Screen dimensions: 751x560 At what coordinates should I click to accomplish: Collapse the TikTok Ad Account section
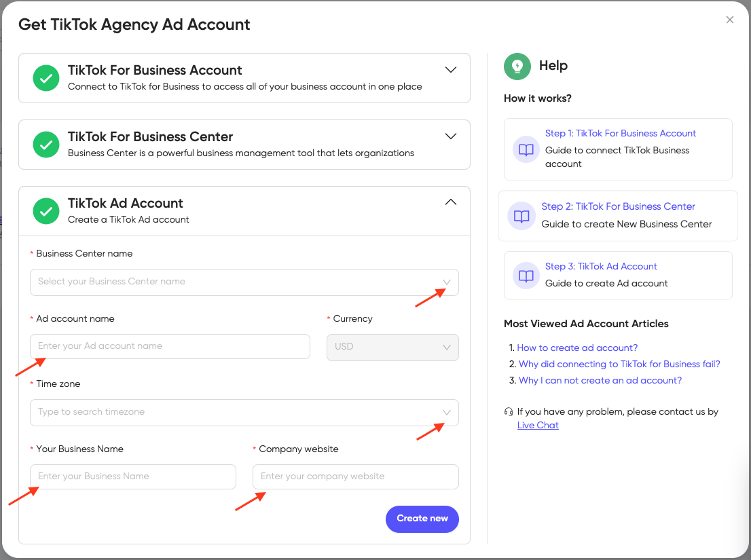(450, 202)
